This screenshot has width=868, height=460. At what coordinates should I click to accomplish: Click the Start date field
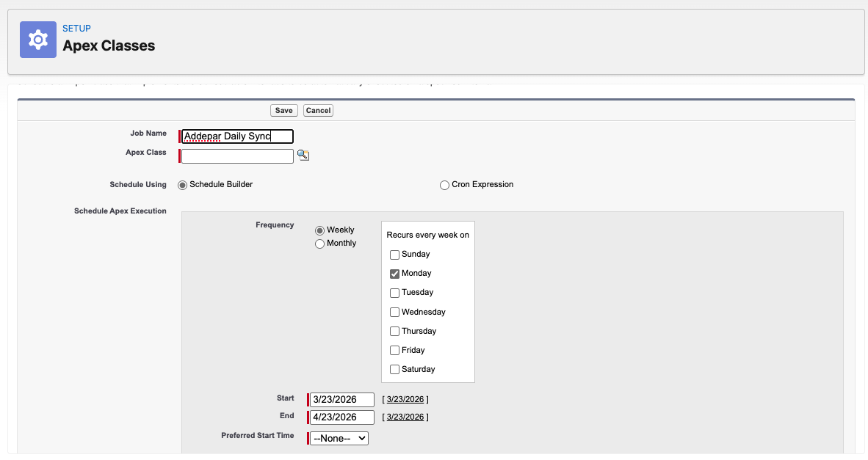click(x=342, y=399)
